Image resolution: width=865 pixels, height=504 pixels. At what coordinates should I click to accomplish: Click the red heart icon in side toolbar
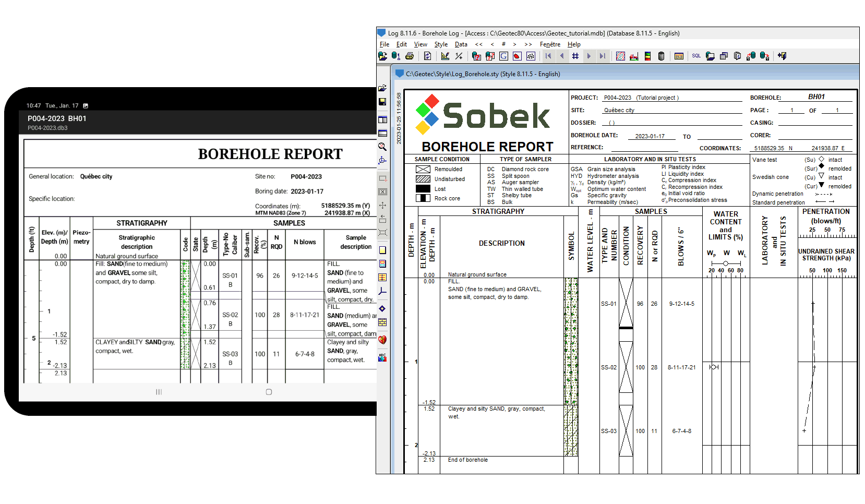click(x=382, y=340)
